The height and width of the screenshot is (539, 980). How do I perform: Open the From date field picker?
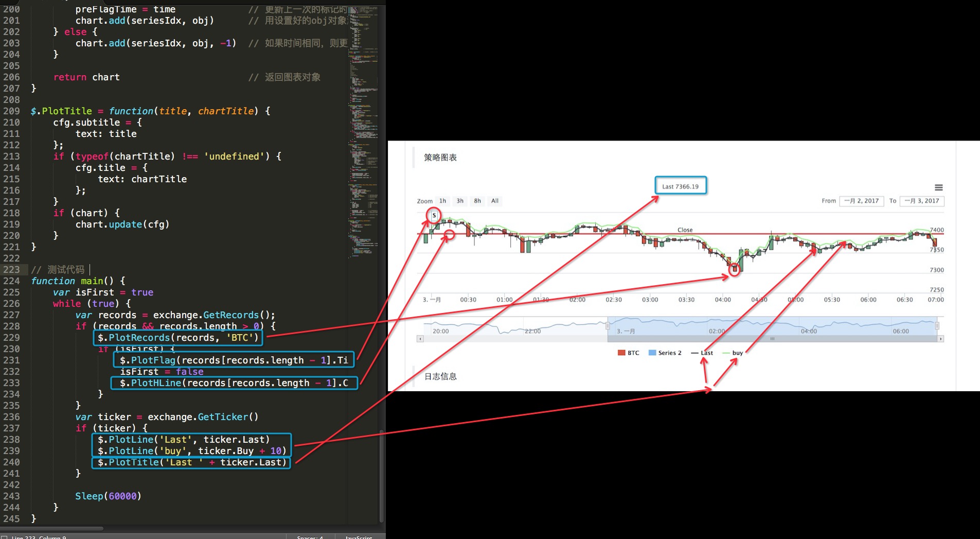(x=861, y=201)
